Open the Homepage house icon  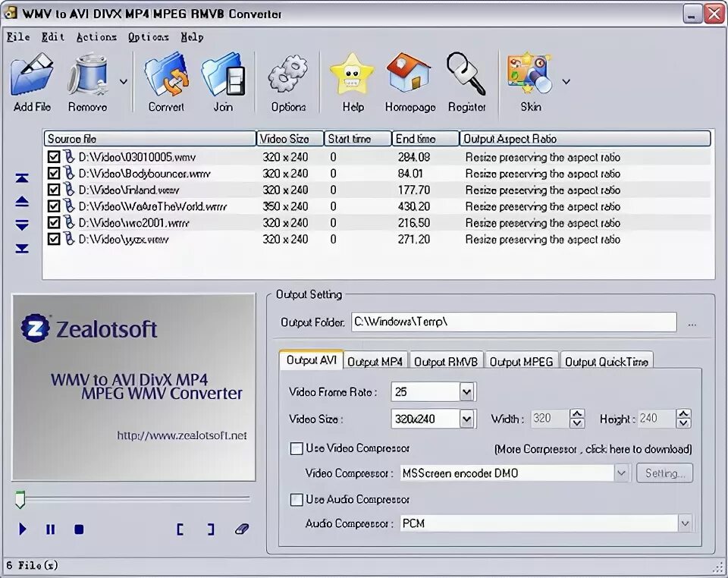tap(409, 73)
